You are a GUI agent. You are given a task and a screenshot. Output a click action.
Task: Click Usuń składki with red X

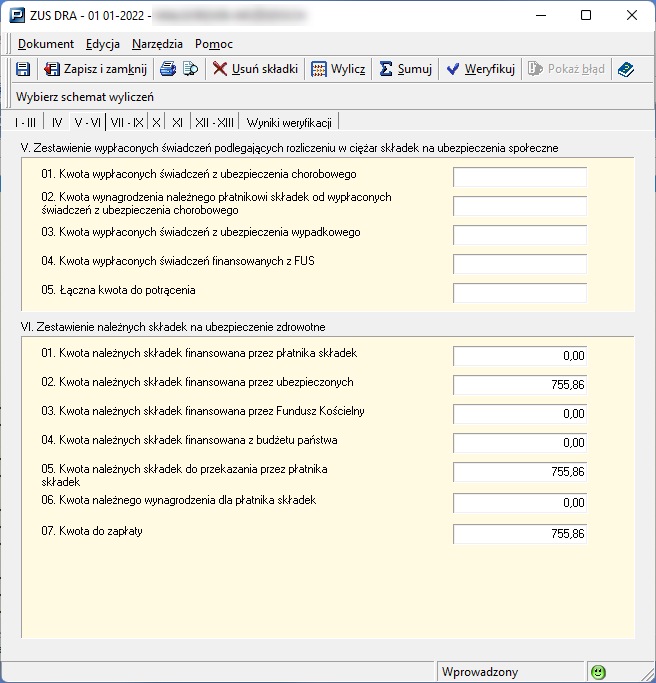click(255, 69)
